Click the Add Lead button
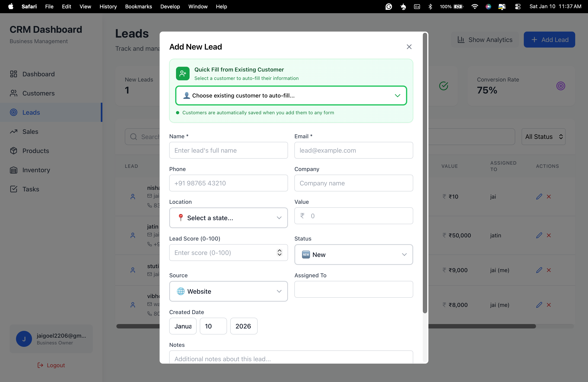 549,40
